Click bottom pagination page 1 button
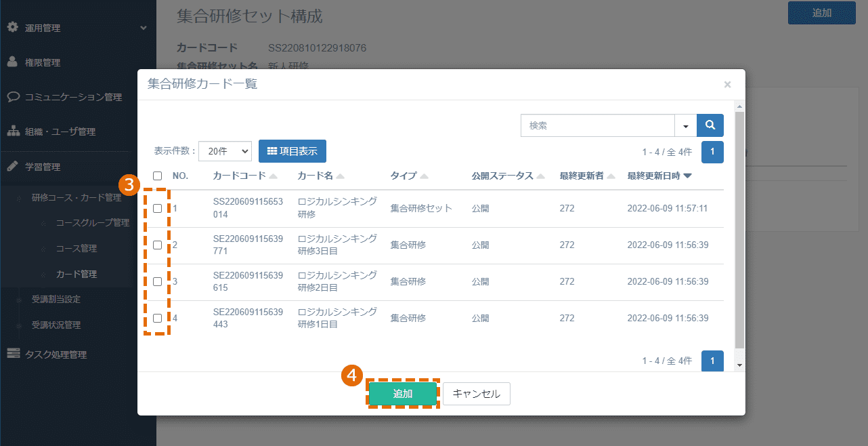Image resolution: width=868 pixels, height=446 pixels. coord(712,361)
